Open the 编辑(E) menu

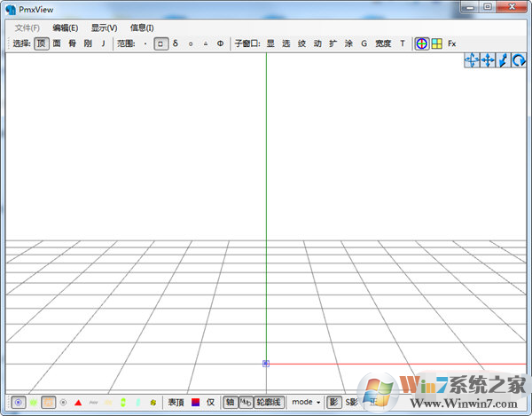click(65, 27)
